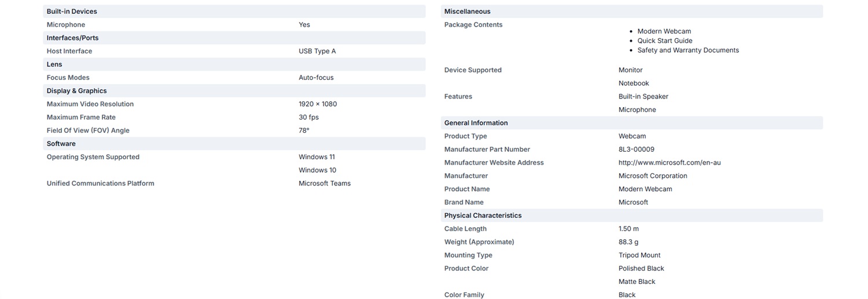
Task: Click the Built-in Speaker value
Action: (643, 97)
